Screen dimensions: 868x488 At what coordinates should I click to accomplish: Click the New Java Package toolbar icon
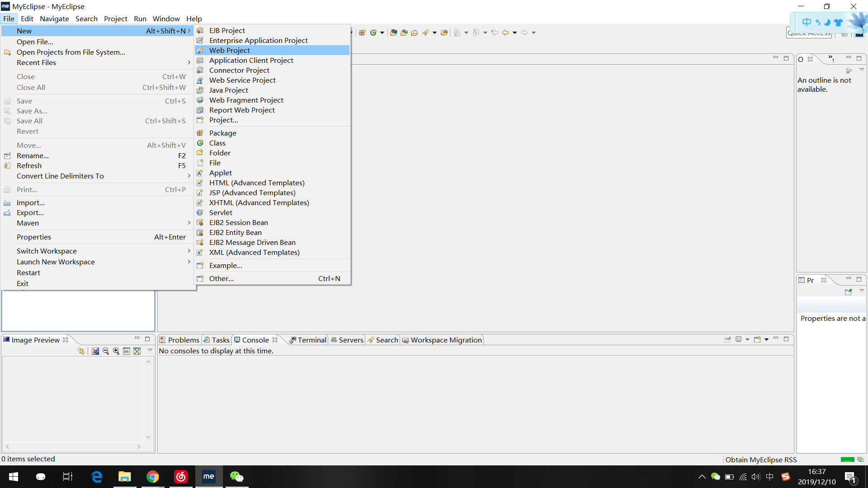pyautogui.click(x=362, y=33)
